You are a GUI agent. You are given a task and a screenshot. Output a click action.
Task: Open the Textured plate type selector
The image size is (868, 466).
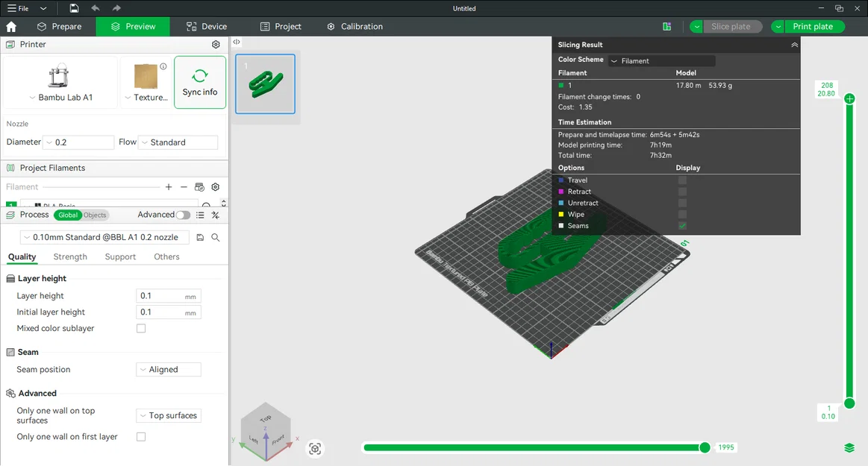[x=146, y=82]
